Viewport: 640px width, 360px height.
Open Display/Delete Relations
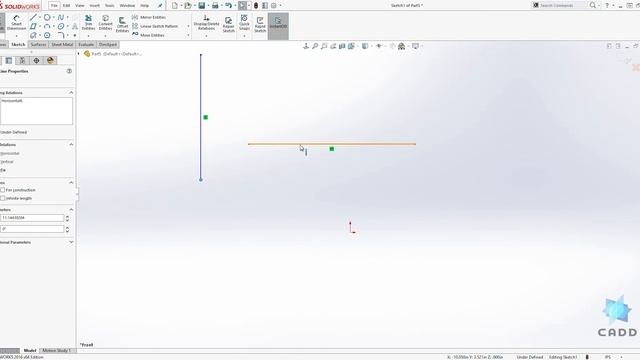[206, 23]
